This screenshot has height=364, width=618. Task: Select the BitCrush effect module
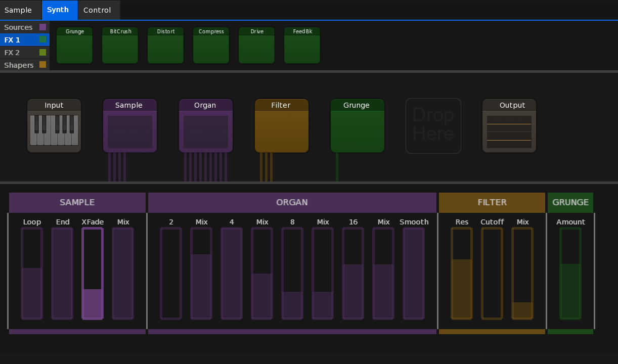pyautogui.click(x=120, y=45)
